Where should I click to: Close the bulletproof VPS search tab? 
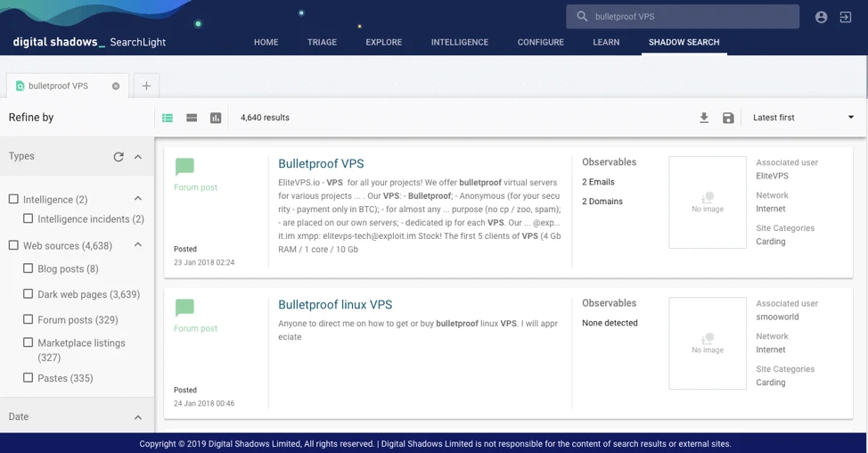[116, 86]
